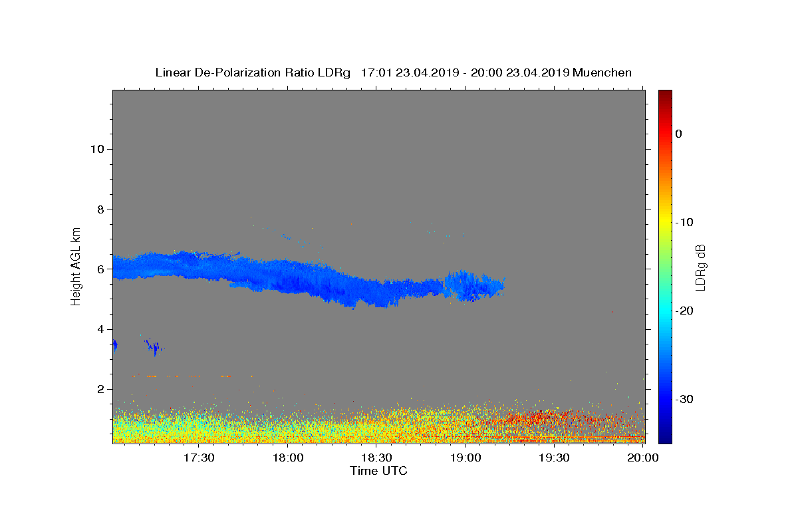The height and width of the screenshot is (532, 798).
Task: Click the '17:01 23.04.2019' start time in title
Action: click(x=410, y=72)
